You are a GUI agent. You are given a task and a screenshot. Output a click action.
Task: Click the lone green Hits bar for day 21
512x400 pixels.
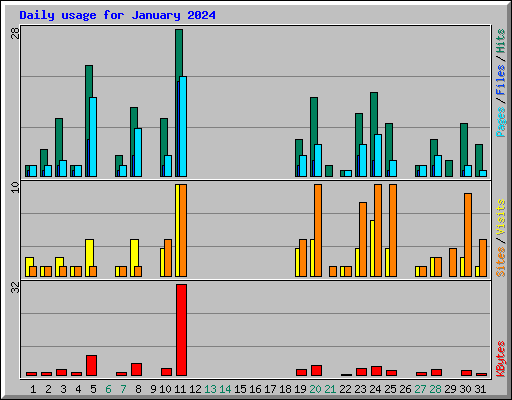pos(329,171)
